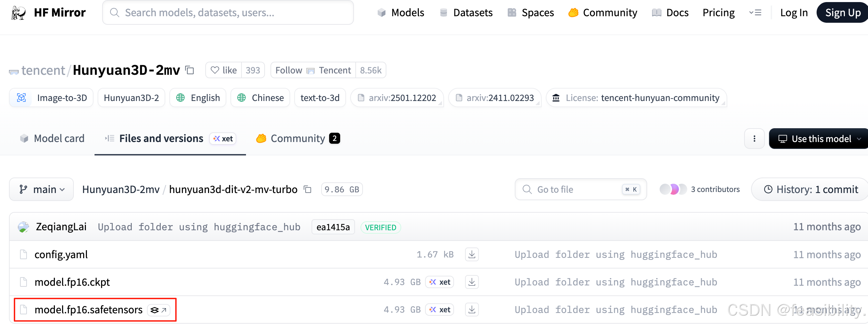Click the text-to-3d tag

[x=320, y=98]
